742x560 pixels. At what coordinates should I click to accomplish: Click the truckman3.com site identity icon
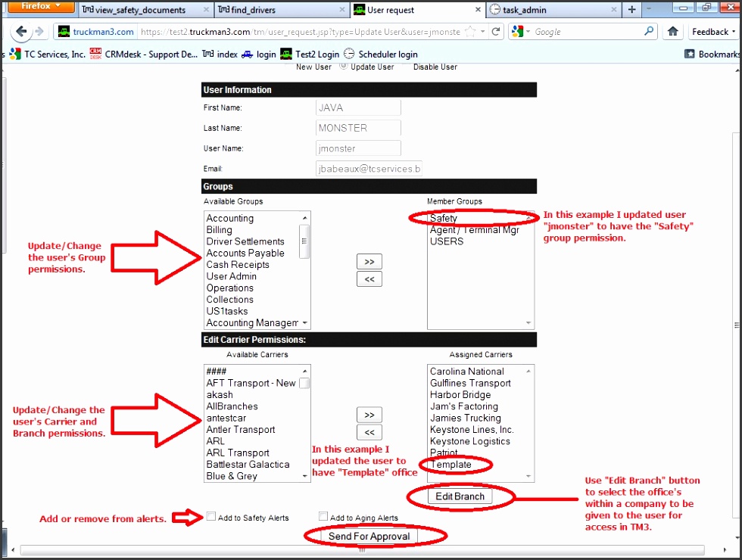click(x=63, y=32)
